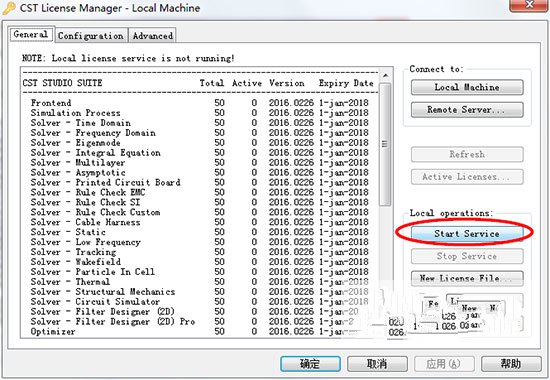Viewport: 550px width, 380px height.
Task: Select Solver - Multilayer row
Action: tap(199, 162)
